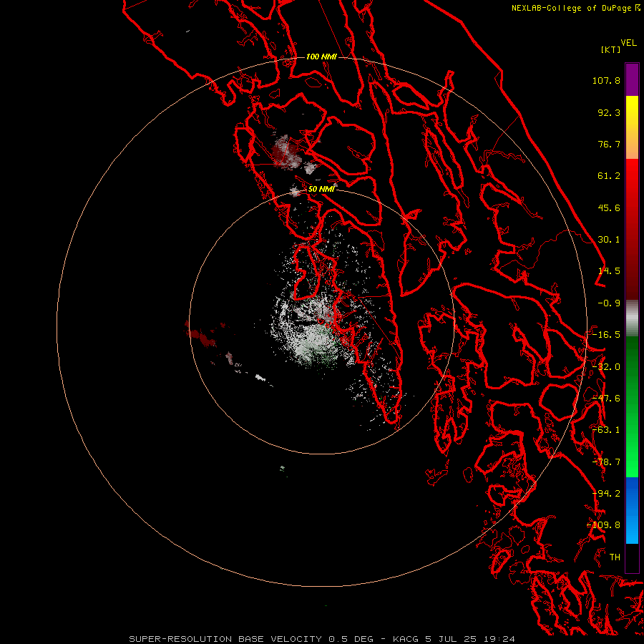This screenshot has width=644, height=644.
Task: Click the product title caption at bottom
Action: pos(321,639)
